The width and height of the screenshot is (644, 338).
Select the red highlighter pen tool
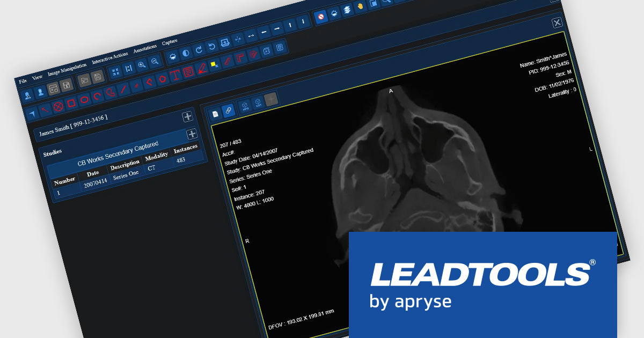(x=202, y=68)
